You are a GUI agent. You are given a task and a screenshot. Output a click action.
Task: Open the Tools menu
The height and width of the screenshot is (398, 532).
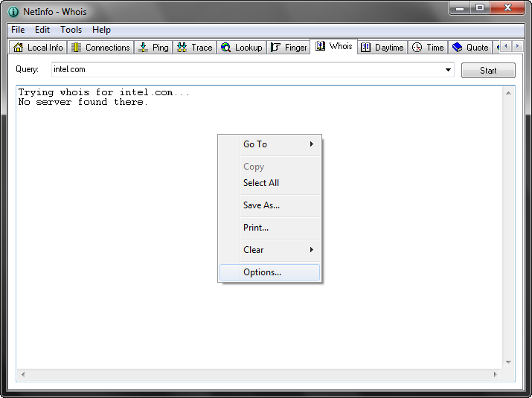click(71, 30)
